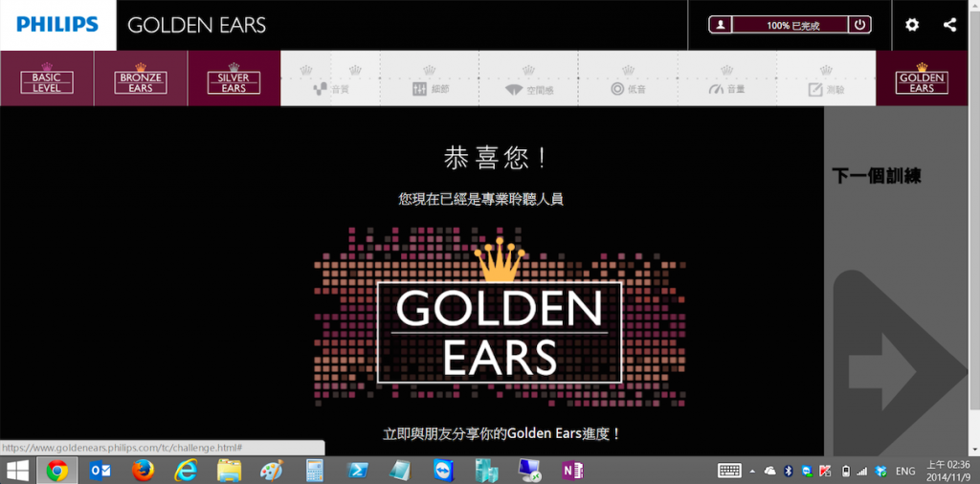Open Remote Desktop taskbar icon
The width and height of the screenshot is (980, 484).
528,471
